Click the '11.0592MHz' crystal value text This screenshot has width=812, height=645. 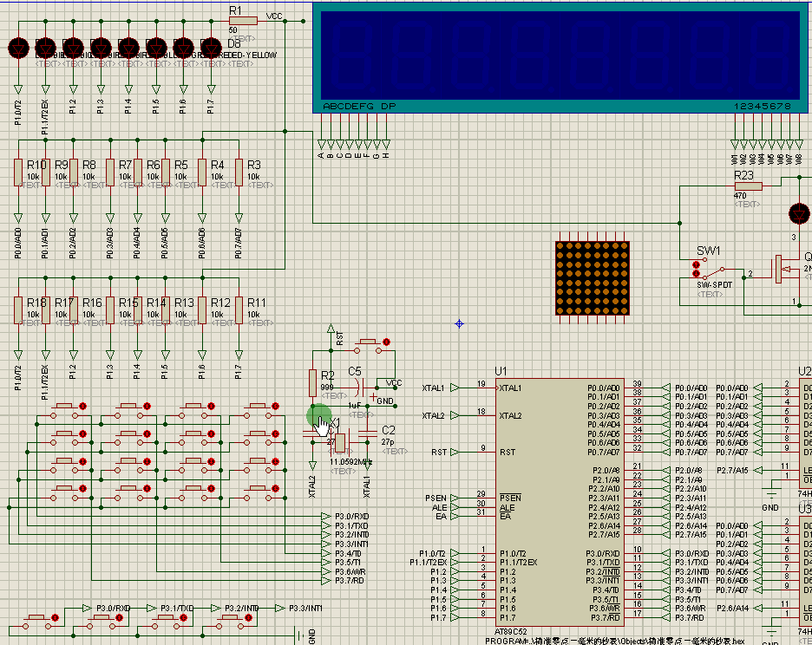(351, 462)
